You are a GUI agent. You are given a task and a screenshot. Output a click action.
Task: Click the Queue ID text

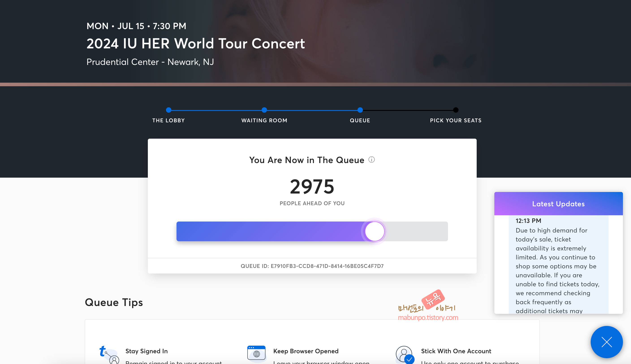tap(312, 266)
